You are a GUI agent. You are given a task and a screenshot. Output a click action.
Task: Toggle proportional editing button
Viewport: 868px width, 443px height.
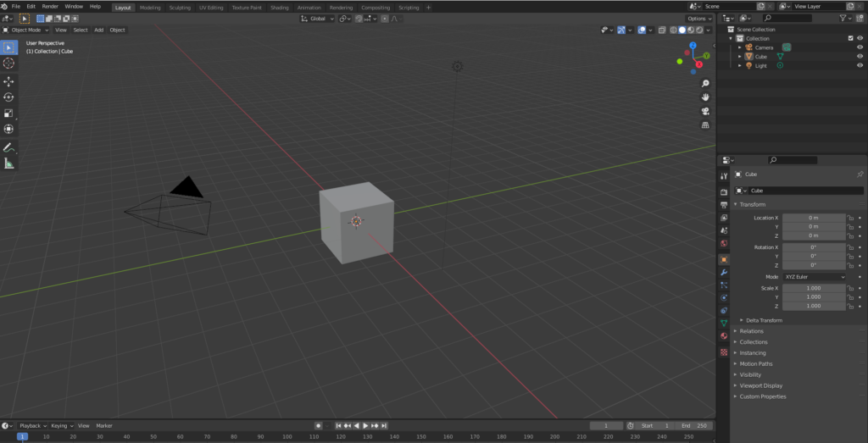384,19
